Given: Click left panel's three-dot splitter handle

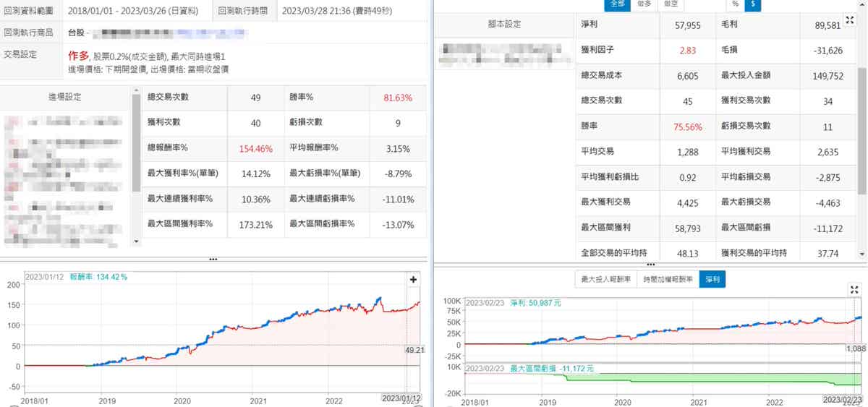Looking at the screenshot, I should click(x=213, y=259).
